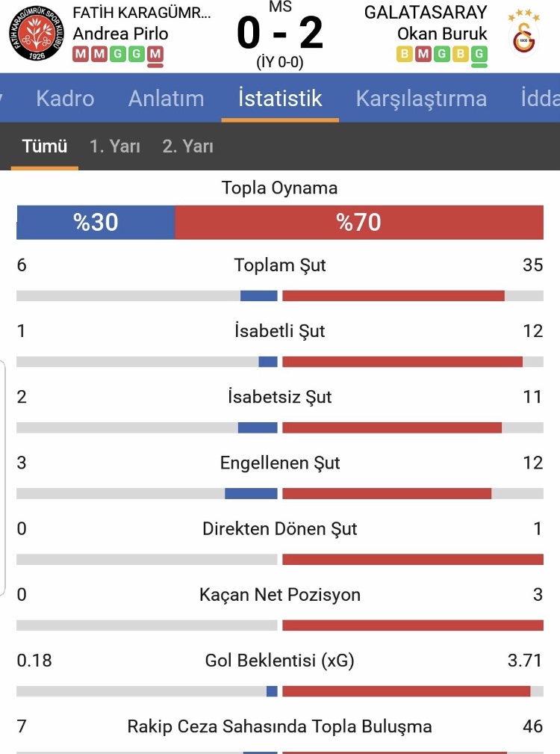Open the Karşılaştırma tab
Image resolution: width=560 pixels, height=754 pixels.
pos(421,98)
